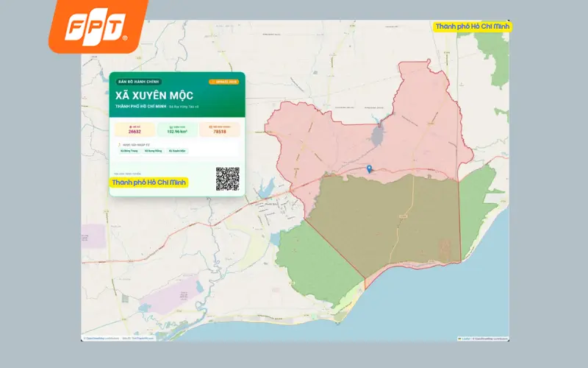The image size is (588, 368).
Task: Click the "Xã Bông Trang" chip
Action: click(x=129, y=151)
